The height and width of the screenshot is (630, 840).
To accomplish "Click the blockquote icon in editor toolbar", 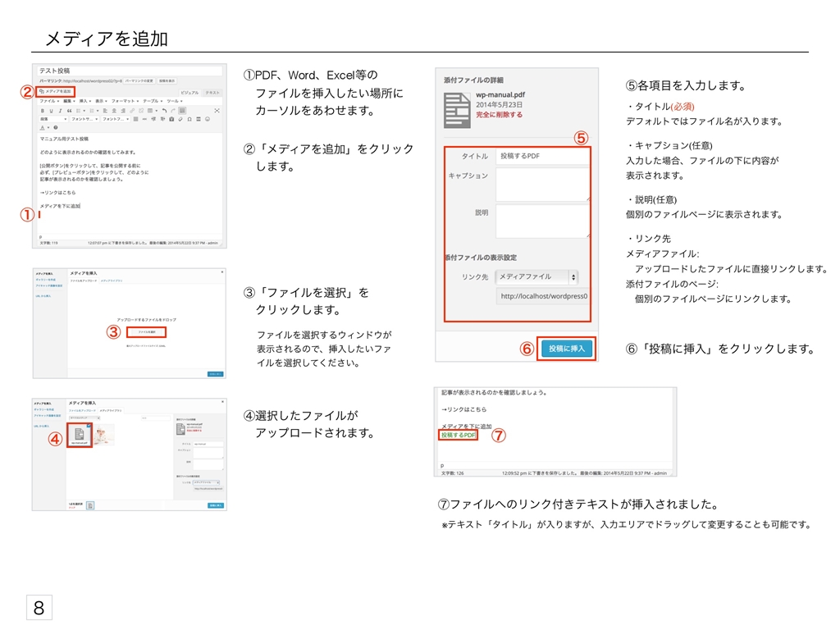I will click(69, 111).
